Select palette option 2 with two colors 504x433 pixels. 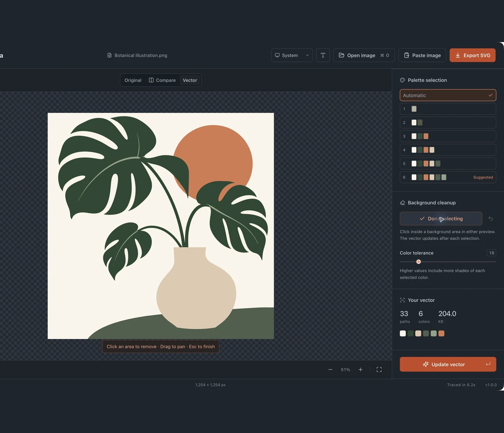click(x=448, y=122)
